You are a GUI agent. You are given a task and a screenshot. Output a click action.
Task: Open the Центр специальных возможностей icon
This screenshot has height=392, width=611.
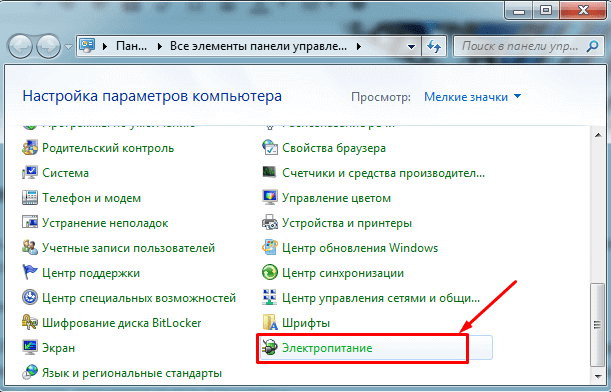click(x=30, y=298)
